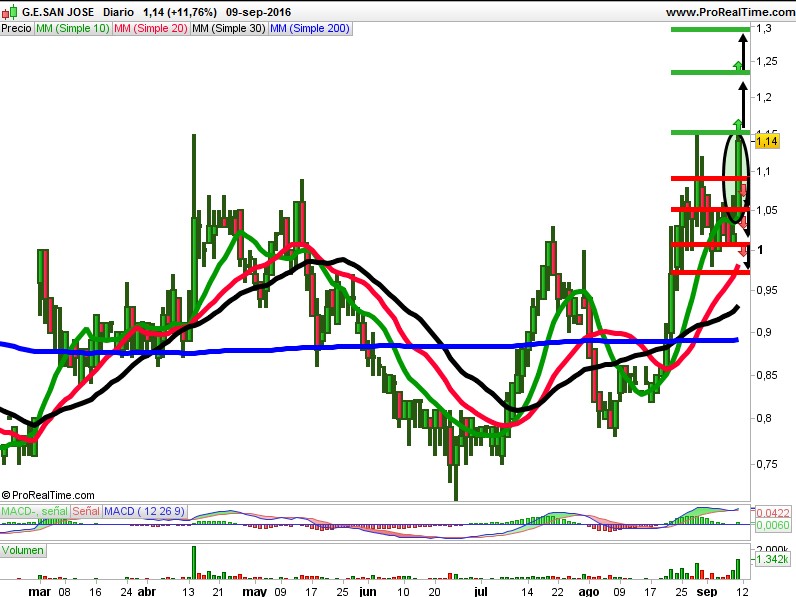Click the MACD ( 12 26 9) label
This screenshot has height=597, width=796.
tap(145, 511)
